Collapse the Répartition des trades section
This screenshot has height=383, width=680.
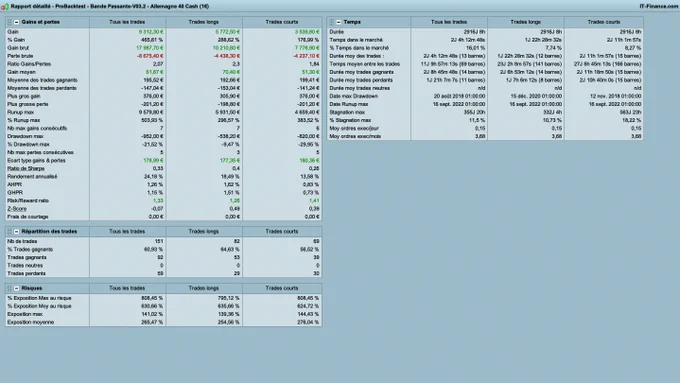pyautogui.click(x=16, y=232)
